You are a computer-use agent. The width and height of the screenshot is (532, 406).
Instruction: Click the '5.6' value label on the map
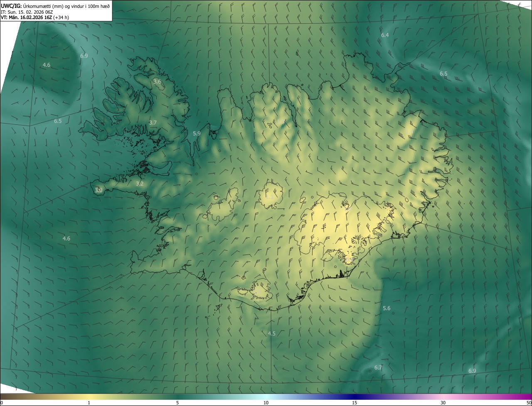[387, 308]
